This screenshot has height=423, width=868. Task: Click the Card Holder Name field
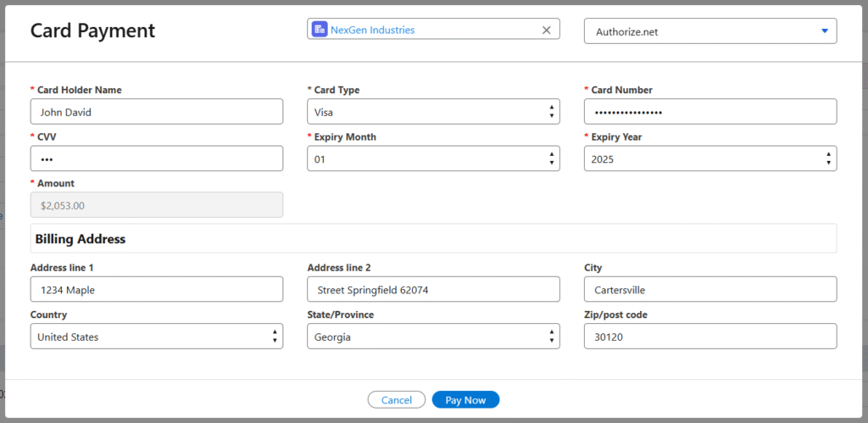156,112
